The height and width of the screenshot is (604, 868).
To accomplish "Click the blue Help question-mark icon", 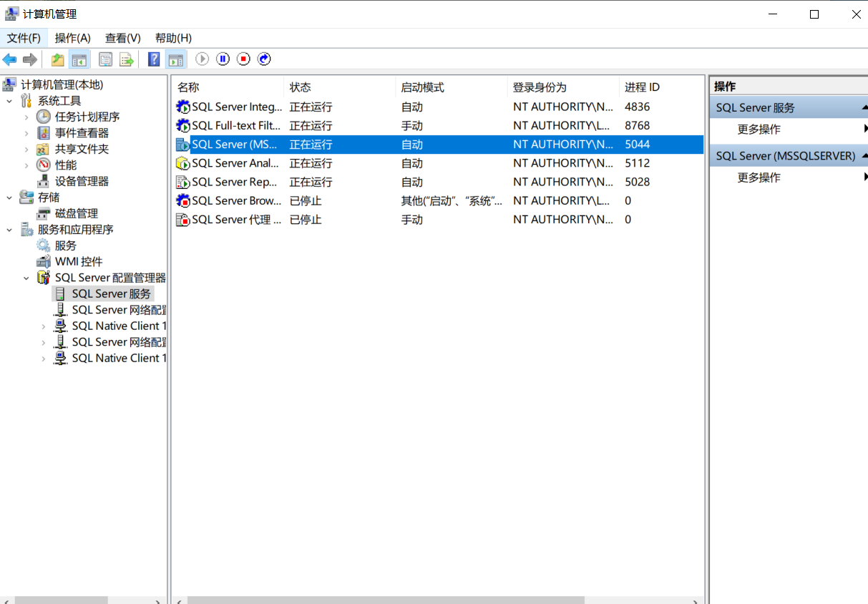I will tap(154, 59).
